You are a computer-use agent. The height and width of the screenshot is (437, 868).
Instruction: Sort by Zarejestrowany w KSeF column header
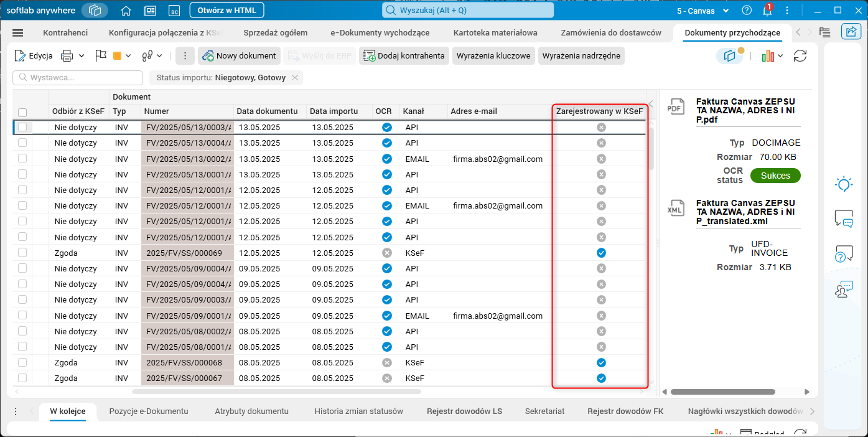pyautogui.click(x=599, y=111)
